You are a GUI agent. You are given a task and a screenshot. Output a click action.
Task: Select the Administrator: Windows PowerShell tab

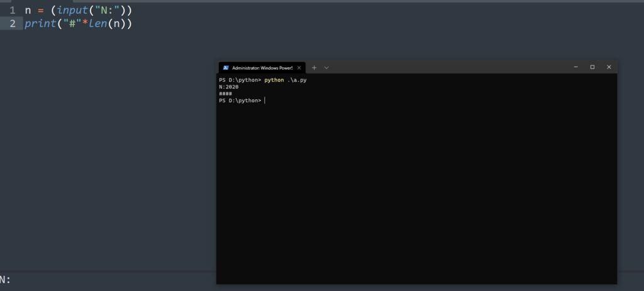[x=262, y=68]
